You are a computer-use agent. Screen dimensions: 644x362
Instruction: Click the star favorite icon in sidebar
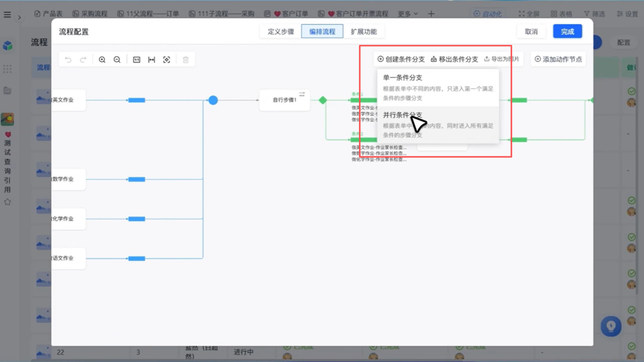[7, 202]
